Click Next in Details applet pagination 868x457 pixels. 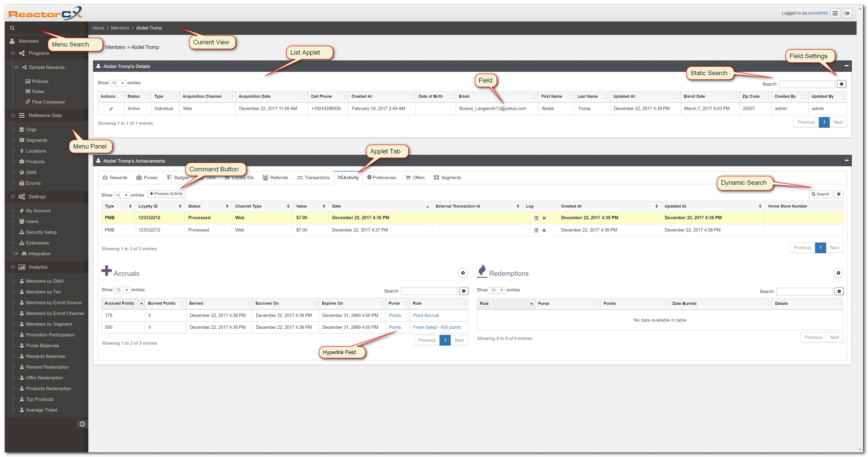pyautogui.click(x=838, y=122)
